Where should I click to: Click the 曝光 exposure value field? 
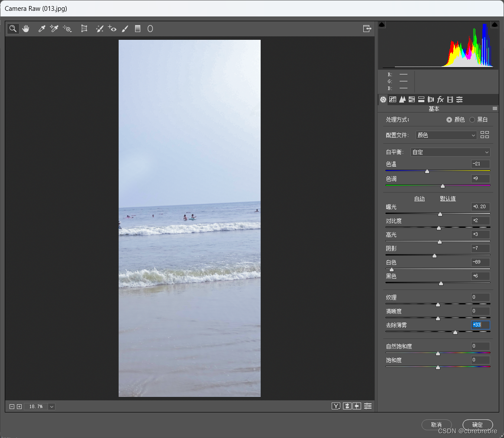pos(480,206)
